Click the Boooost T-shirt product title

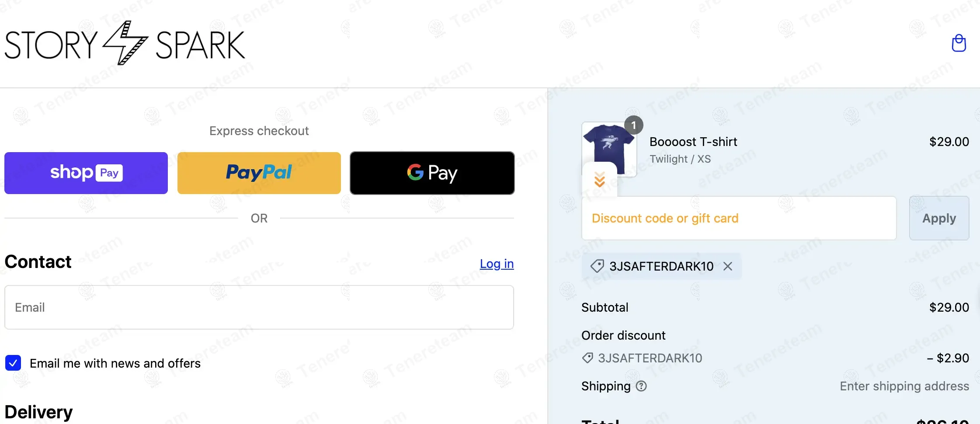(x=693, y=142)
